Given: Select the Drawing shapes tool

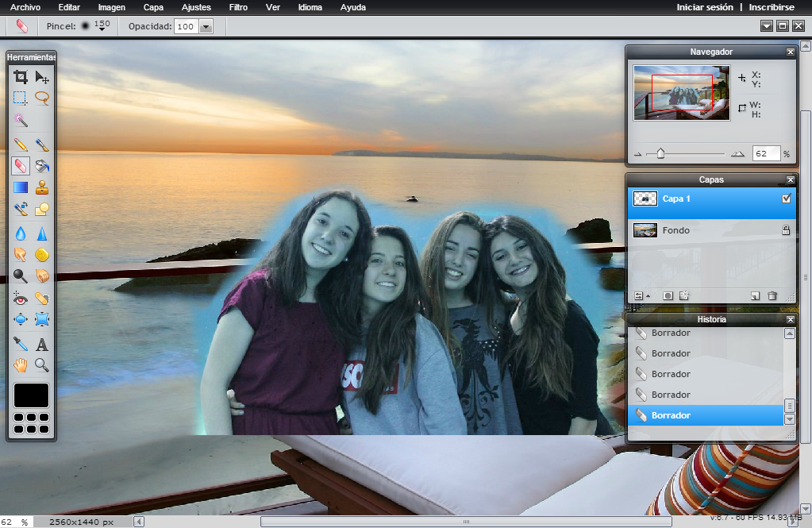Looking at the screenshot, I should pyautogui.click(x=42, y=210).
